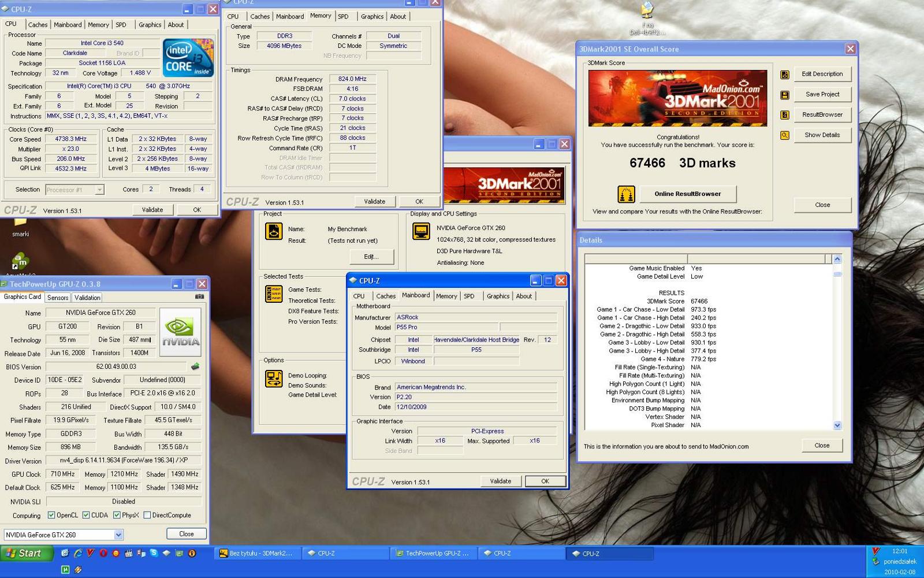Click the Display and CPU Settings monitor icon
The width and height of the screenshot is (924, 578).
pos(421,231)
